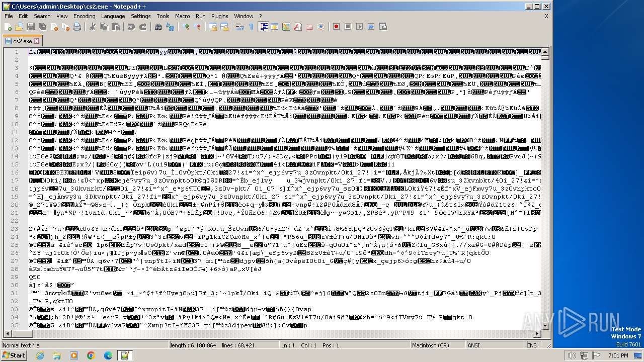Click "Ln : 1" position status text
Screen dimensions: 644x362
click(x=288, y=345)
